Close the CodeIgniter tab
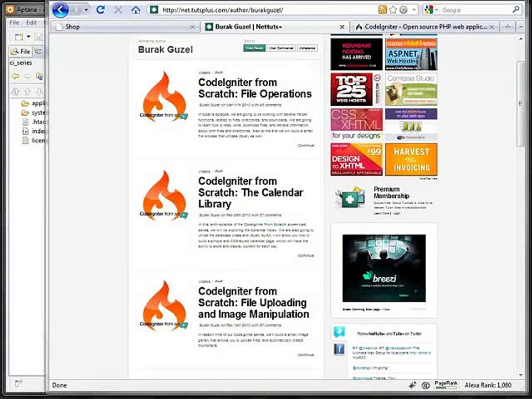Screen dimensions: 532x399 (x=492, y=27)
